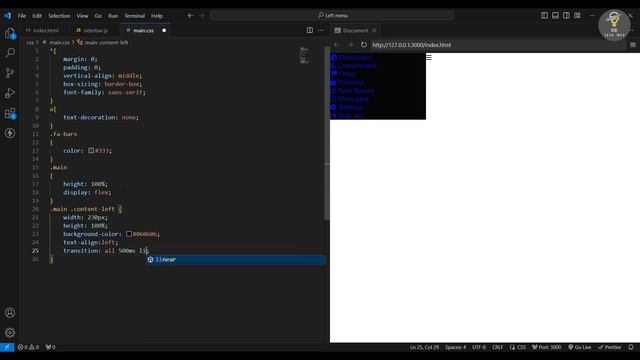Screen dimensions: 640x360
Task: Open the Accounts menu icon
Action: (10, 313)
